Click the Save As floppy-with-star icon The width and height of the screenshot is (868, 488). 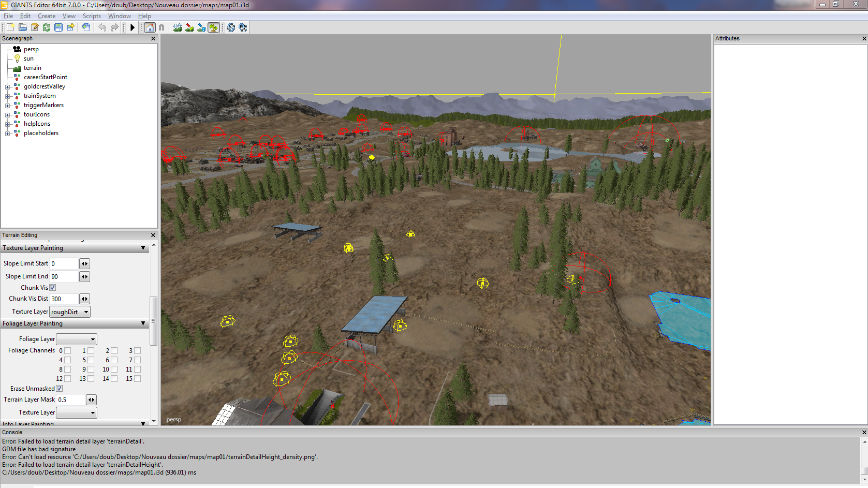point(70,27)
